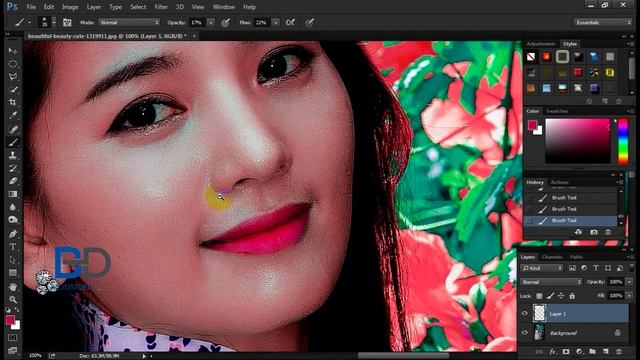Image resolution: width=640 pixels, height=360 pixels.
Task: Open the layer Opacity arrow in Layers panel
Action: (629, 282)
